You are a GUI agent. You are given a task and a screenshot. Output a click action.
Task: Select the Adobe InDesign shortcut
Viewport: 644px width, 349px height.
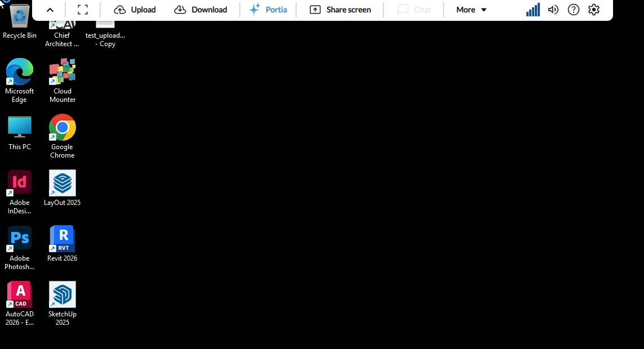tap(19, 192)
